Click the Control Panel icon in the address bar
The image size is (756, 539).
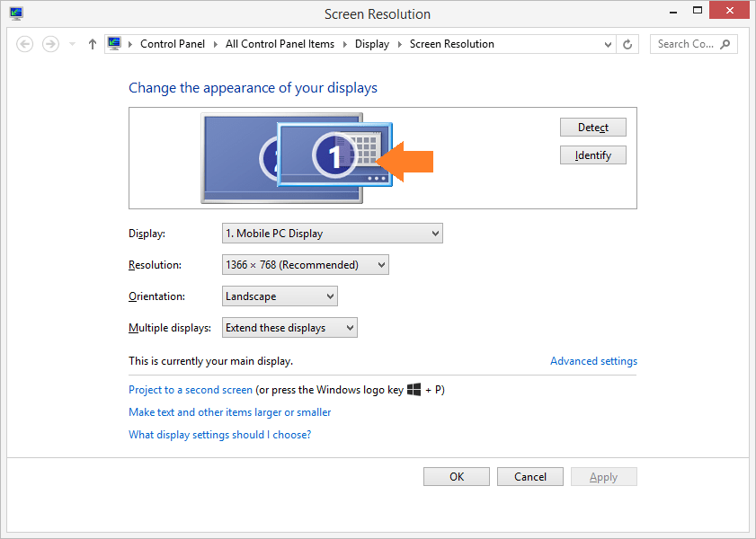[x=114, y=43]
